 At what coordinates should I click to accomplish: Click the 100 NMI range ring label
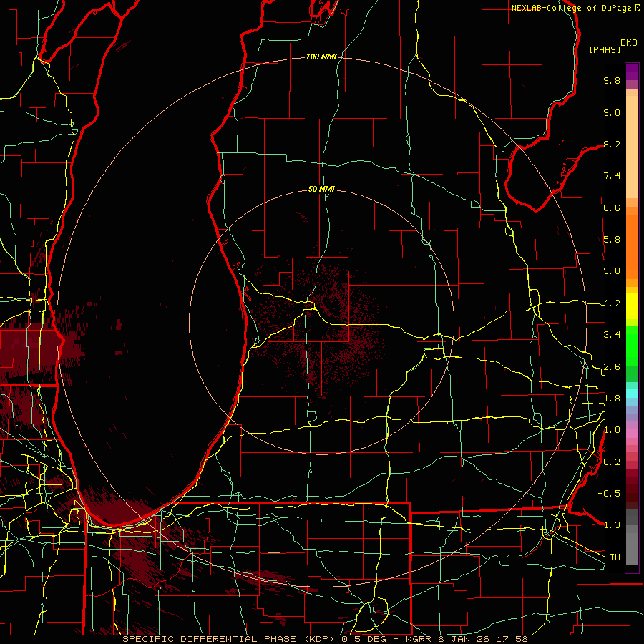coord(321,57)
